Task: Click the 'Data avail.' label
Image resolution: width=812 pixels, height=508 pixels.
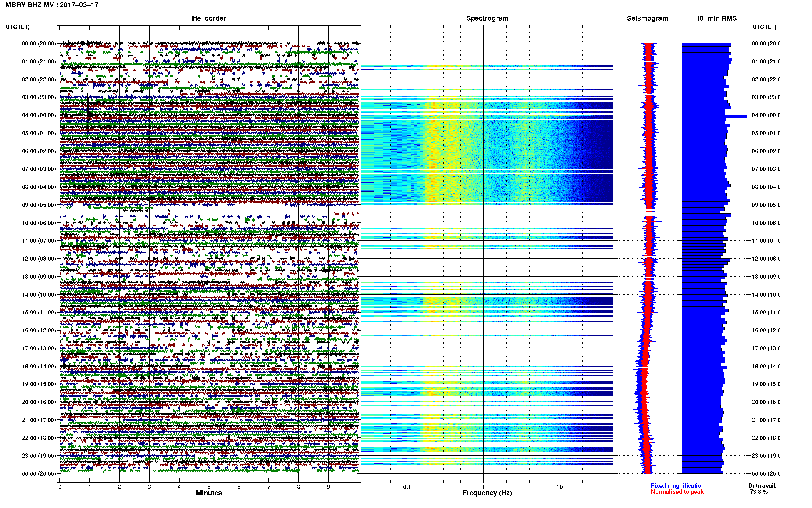Action: tap(762, 486)
